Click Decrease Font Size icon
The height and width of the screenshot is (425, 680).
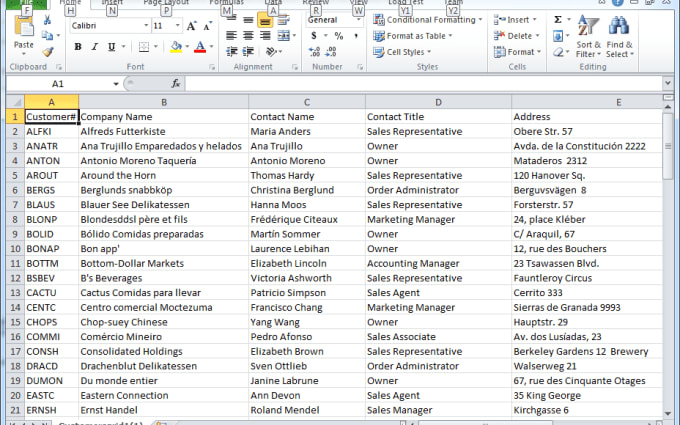208,26
